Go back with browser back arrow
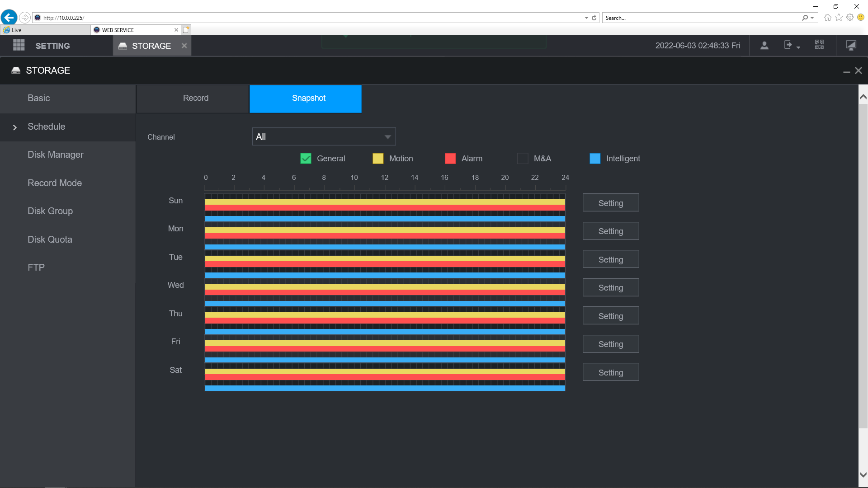 tap(9, 18)
